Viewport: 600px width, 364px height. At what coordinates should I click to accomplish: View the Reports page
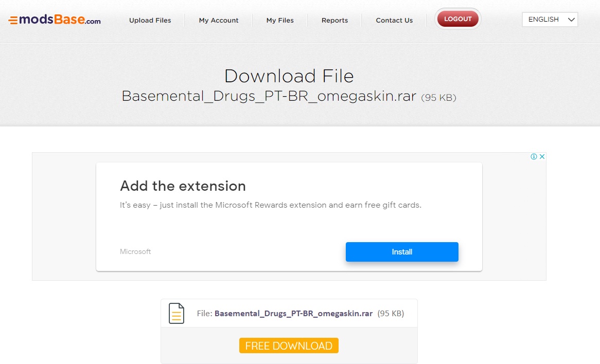pos(335,20)
